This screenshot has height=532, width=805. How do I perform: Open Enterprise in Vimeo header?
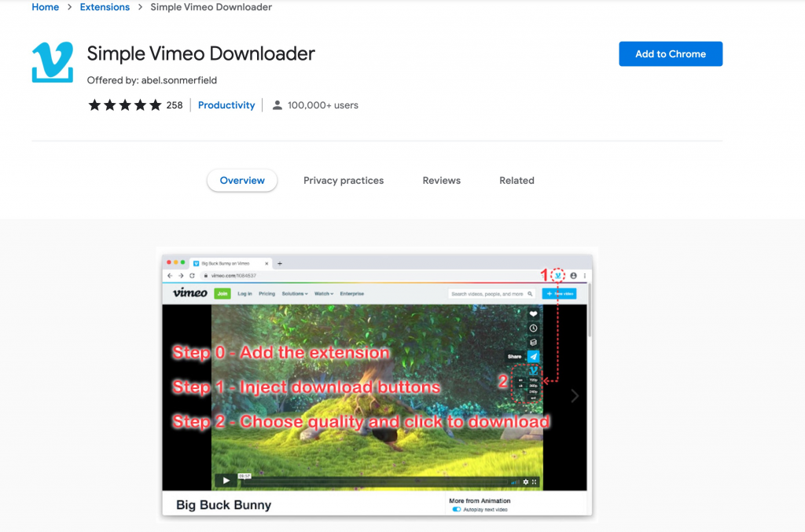(351, 294)
